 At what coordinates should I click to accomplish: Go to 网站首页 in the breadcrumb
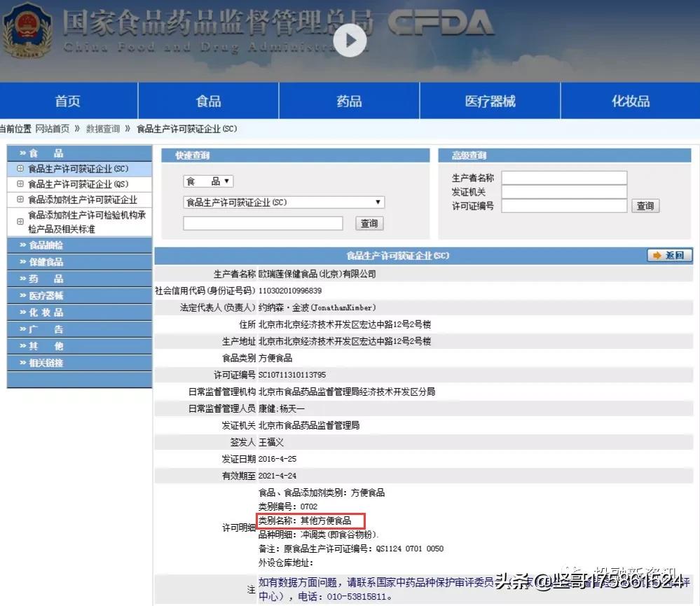(x=53, y=129)
